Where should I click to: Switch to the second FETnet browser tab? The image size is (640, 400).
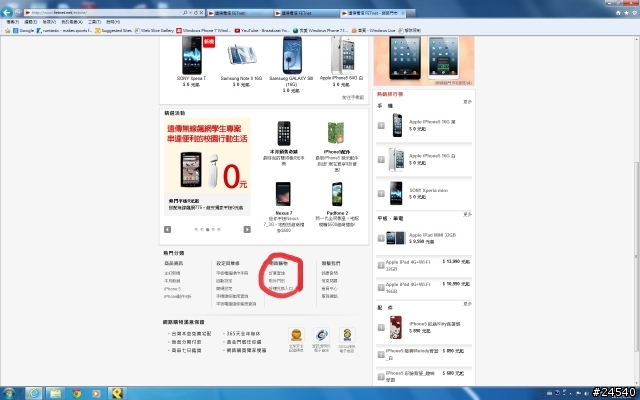pyautogui.click(x=306, y=13)
